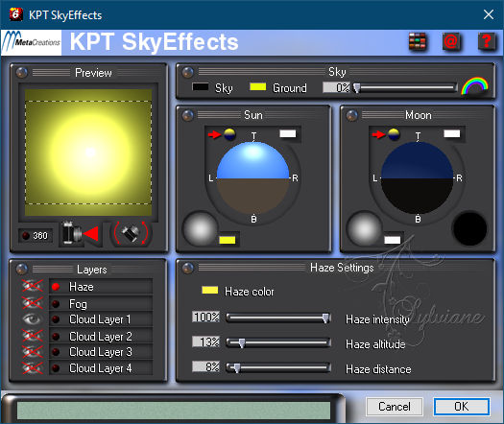Click the Haze distance 8% value
504x424 pixels.
(x=205, y=366)
